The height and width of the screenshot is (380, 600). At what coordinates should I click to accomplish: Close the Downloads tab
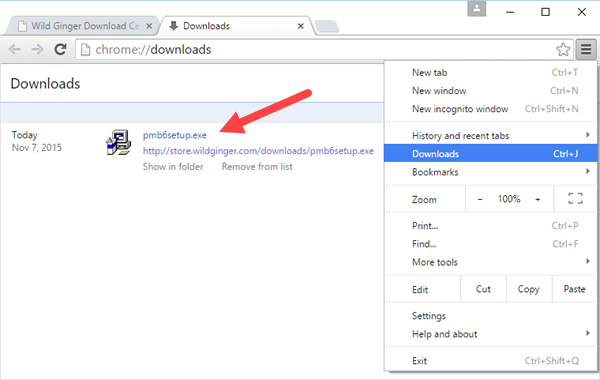click(x=300, y=26)
